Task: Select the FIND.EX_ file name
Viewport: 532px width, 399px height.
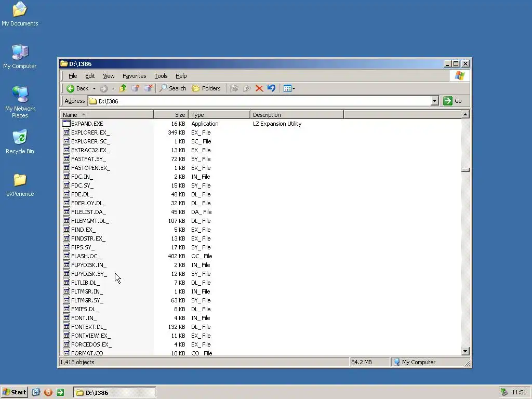Action: tap(83, 230)
